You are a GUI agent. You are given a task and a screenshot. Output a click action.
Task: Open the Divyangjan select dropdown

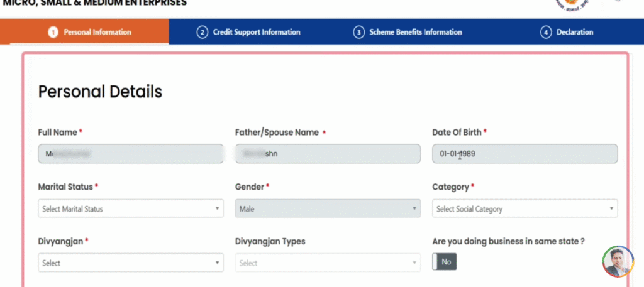coord(131,263)
